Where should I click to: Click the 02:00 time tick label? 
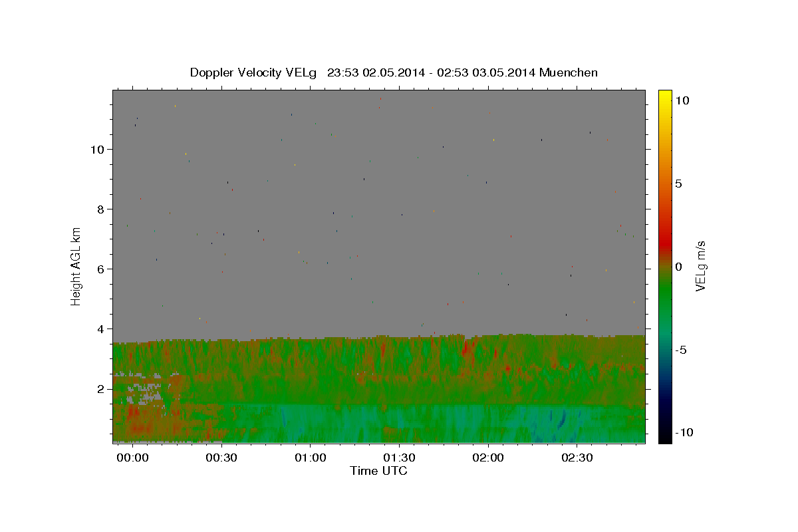(489, 458)
